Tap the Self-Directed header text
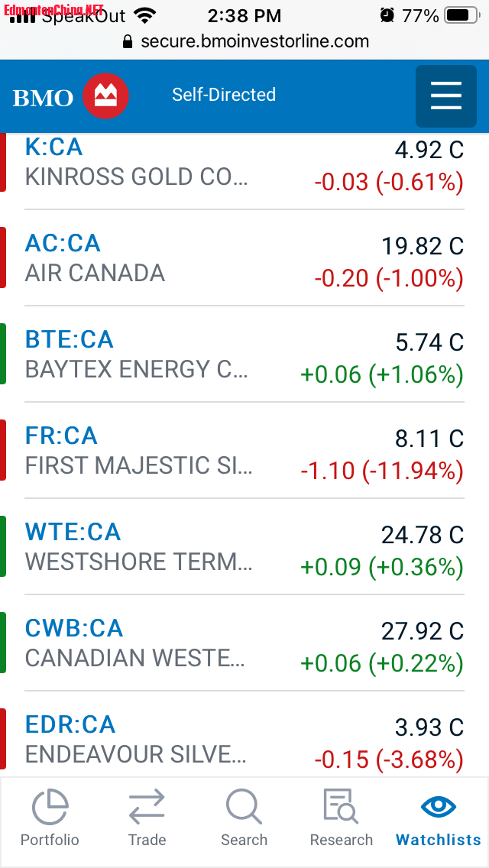489x868 pixels. 224,95
